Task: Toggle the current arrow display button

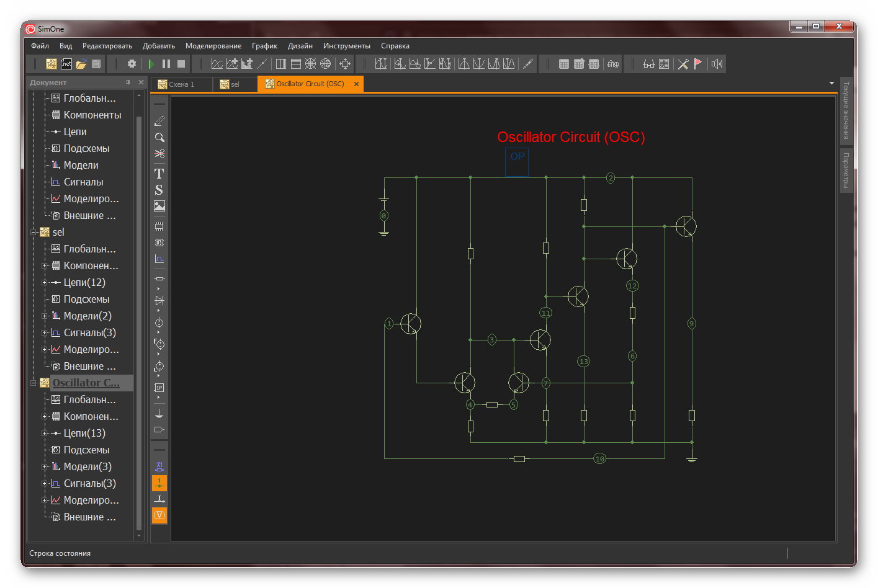Action: (159, 499)
